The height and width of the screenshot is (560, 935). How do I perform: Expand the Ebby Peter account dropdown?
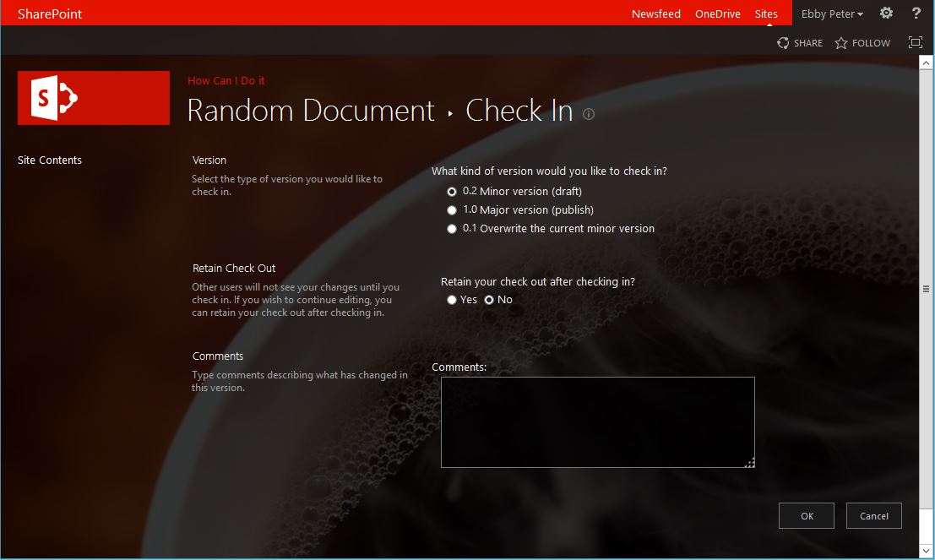832,14
